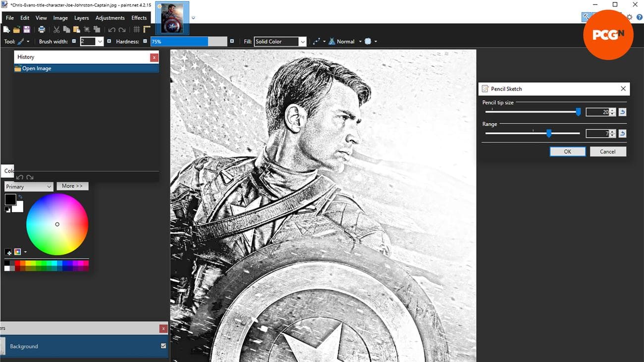The width and height of the screenshot is (644, 362).
Task: Click the Print icon
Action: pyautogui.click(x=42, y=30)
